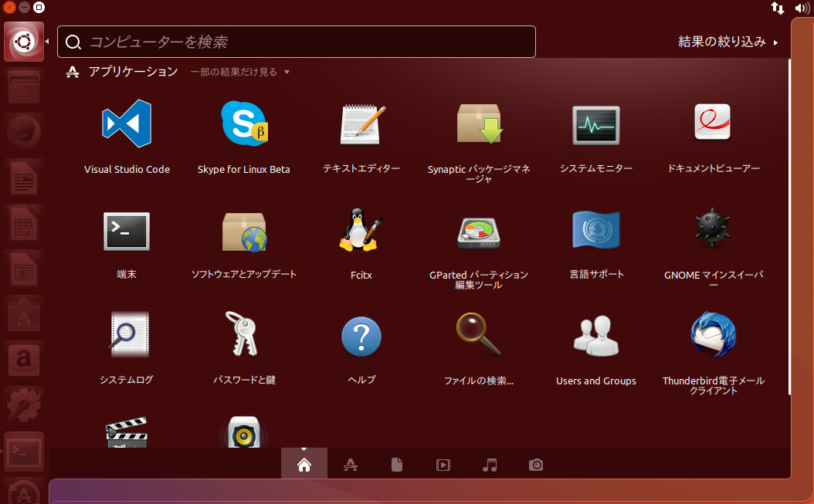The height and width of the screenshot is (504, 814).
Task: Launch Synaptic パッケージマネージャ
Action: (x=479, y=124)
